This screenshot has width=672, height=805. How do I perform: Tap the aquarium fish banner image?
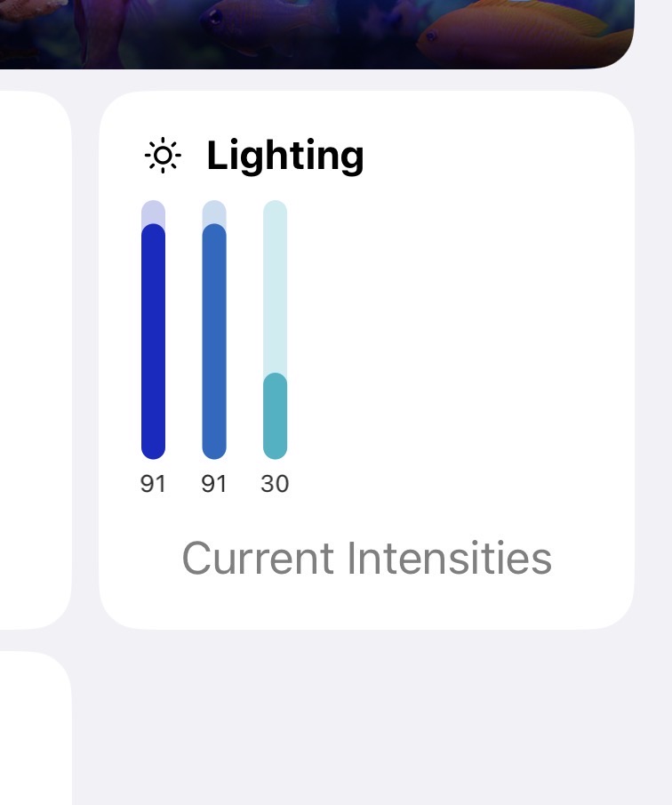tap(317, 34)
